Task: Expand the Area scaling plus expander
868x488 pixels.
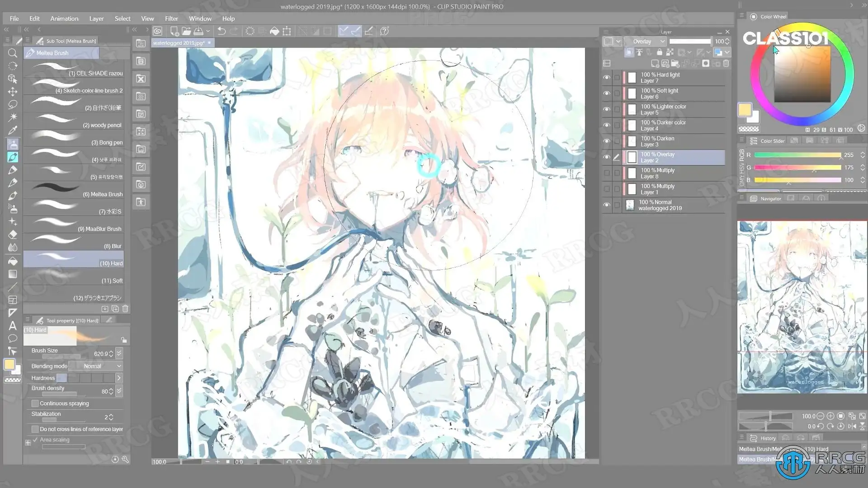Action: pos(28,443)
